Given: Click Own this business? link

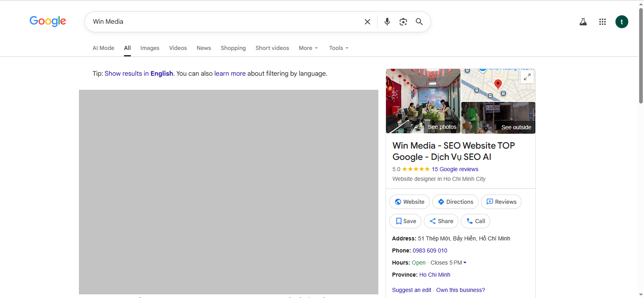Looking at the screenshot, I should (x=460, y=290).
